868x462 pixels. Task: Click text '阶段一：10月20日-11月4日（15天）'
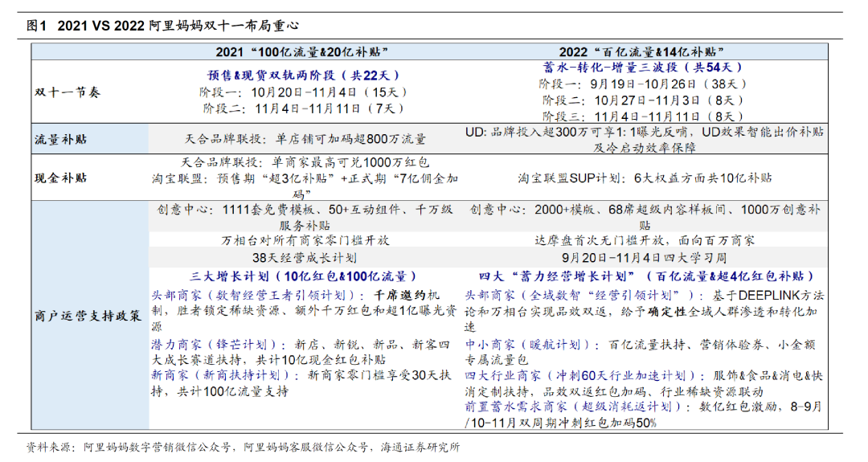tap(303, 92)
